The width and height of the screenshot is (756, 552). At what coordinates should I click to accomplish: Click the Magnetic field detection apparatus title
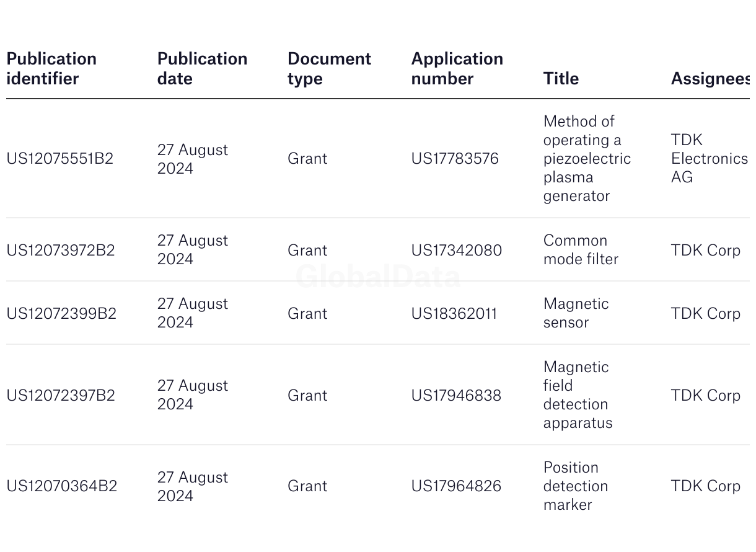pyautogui.click(x=578, y=395)
